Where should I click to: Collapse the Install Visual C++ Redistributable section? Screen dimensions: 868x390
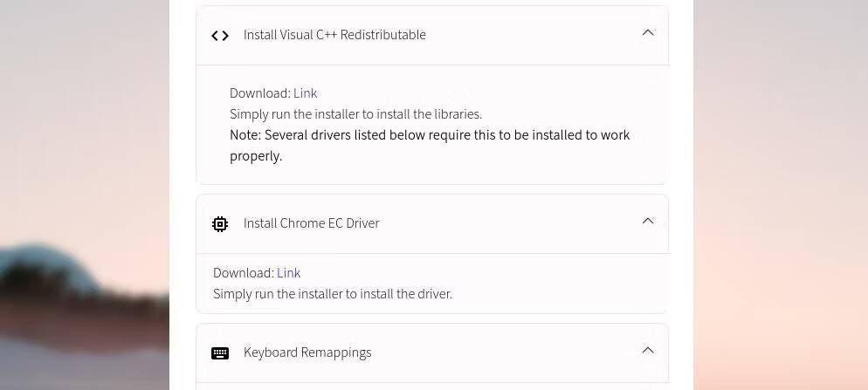tap(648, 32)
